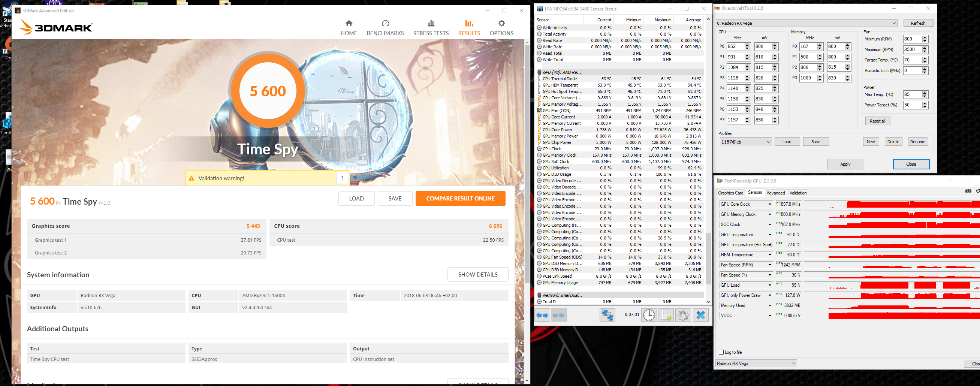
Task: Click the GPU Fan (ODN) sensor icon
Action: (x=539, y=110)
